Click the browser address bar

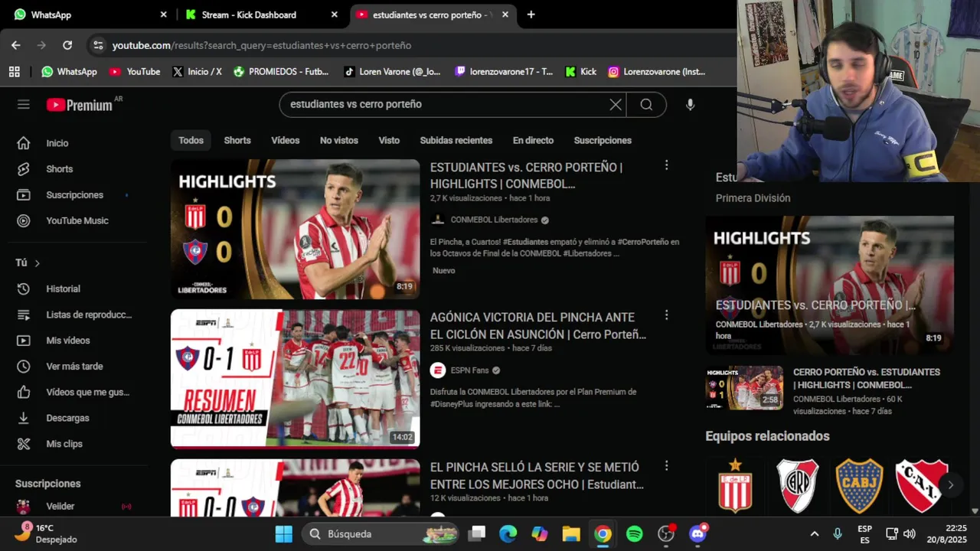pyautogui.click(x=413, y=45)
